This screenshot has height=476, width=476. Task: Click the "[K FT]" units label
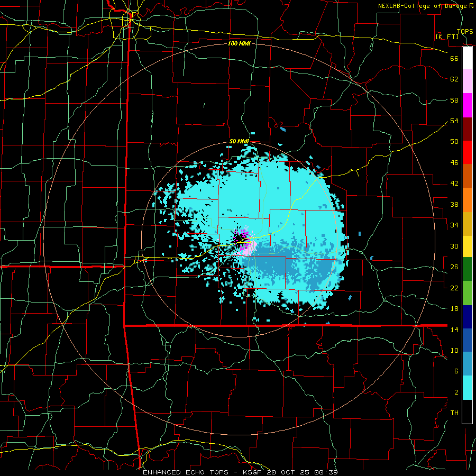tap(447, 36)
